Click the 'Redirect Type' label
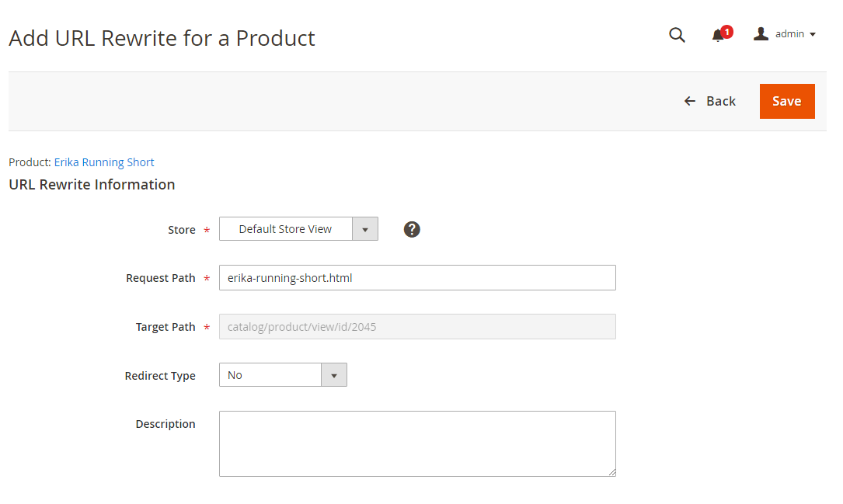843x504 pixels. pyautogui.click(x=160, y=376)
